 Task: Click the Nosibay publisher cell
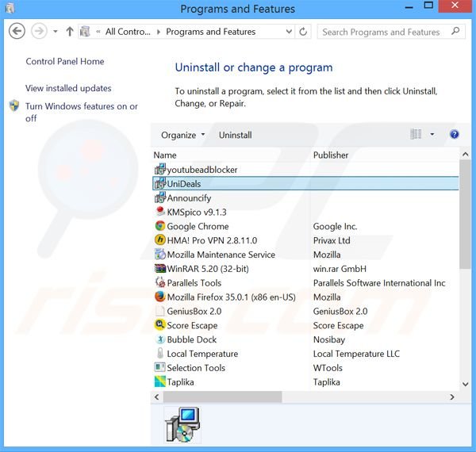pyautogui.click(x=329, y=339)
